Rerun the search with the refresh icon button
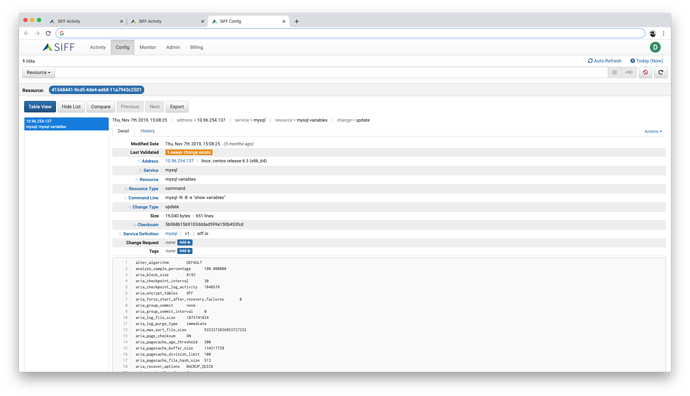Viewport: 690px width, 396px height. [x=661, y=73]
